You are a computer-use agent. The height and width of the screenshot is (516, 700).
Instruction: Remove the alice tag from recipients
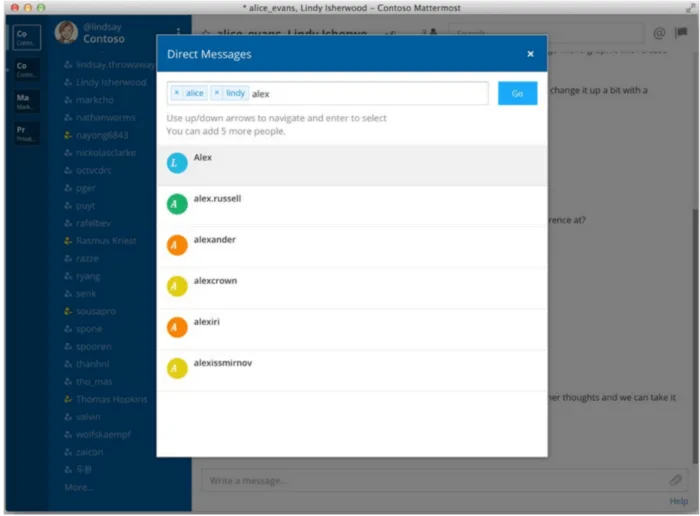point(177,93)
